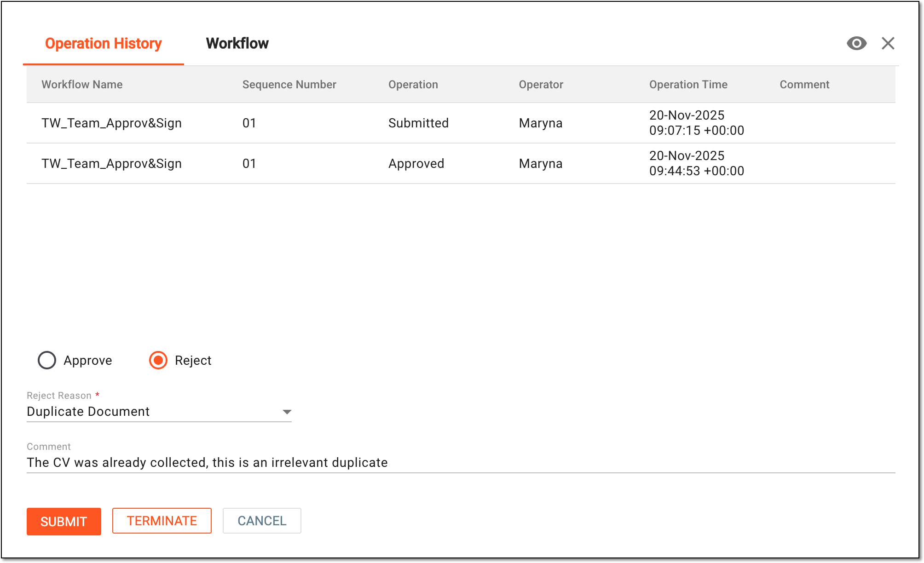Click into the Comment input field
The image size is (924, 563).
pos(461,462)
